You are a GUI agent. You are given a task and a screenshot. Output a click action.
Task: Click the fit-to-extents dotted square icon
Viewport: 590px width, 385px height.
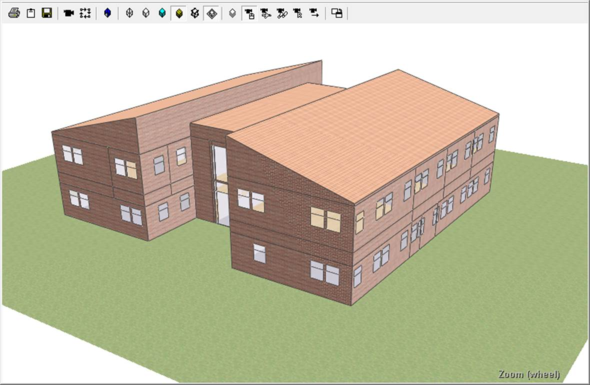(x=85, y=13)
